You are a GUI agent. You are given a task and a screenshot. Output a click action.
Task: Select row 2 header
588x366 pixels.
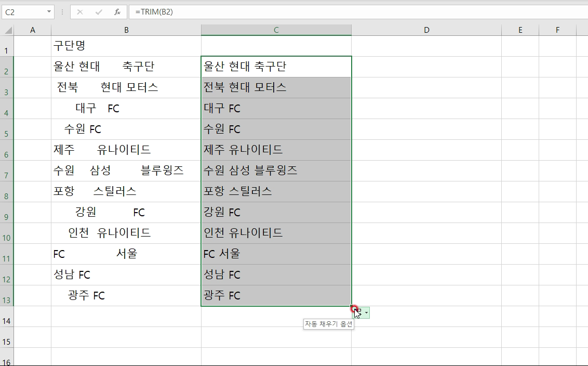click(7, 67)
